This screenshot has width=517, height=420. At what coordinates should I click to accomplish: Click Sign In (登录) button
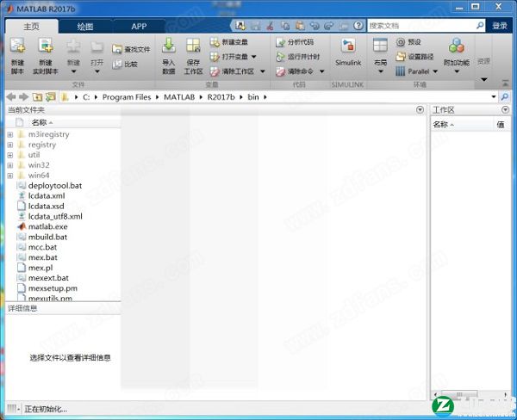pos(500,26)
